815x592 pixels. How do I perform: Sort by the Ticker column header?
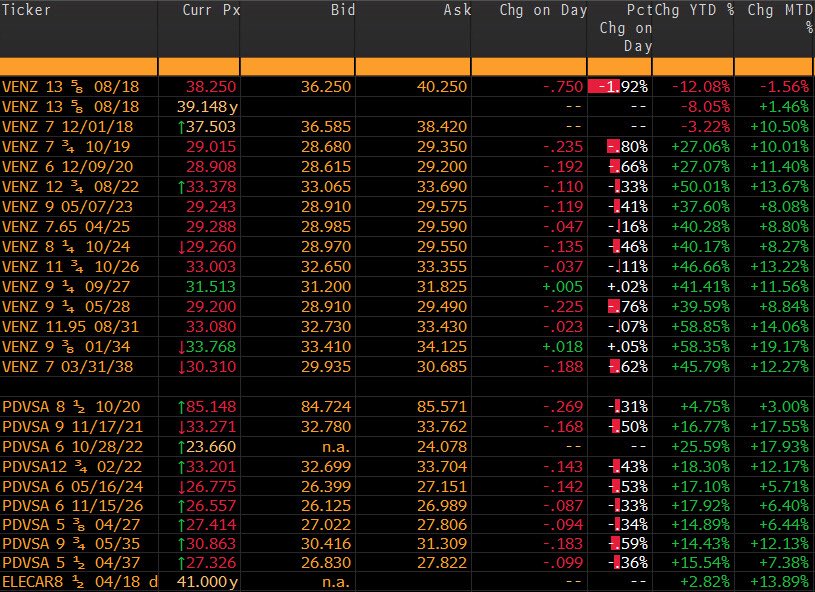click(x=26, y=10)
